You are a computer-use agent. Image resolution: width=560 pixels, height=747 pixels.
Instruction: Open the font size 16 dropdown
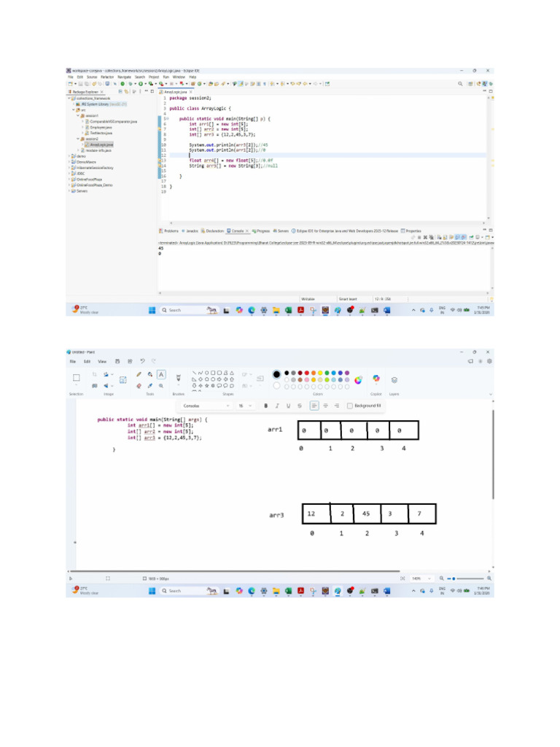(245, 406)
